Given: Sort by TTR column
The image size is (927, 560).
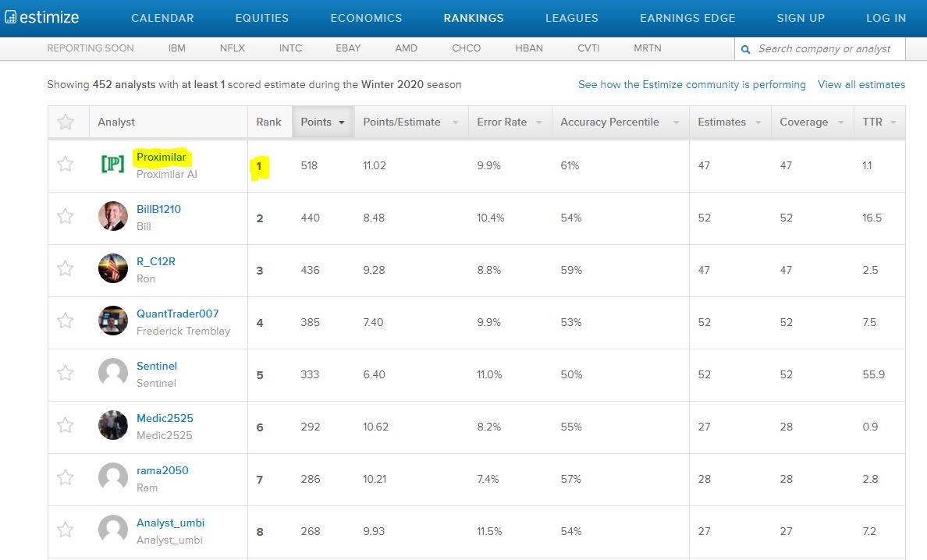Looking at the screenshot, I should click(879, 122).
